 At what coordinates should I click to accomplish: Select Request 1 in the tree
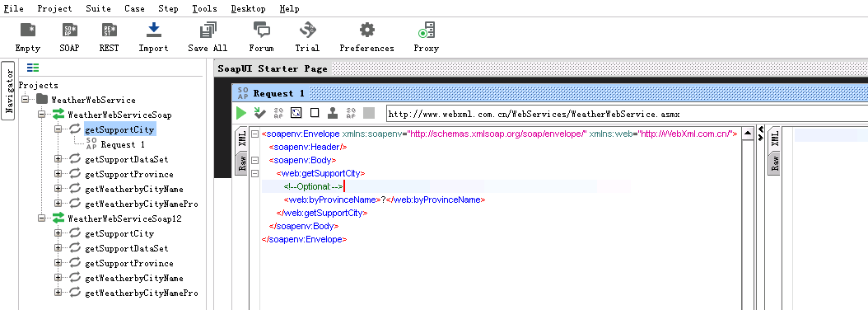click(x=123, y=144)
